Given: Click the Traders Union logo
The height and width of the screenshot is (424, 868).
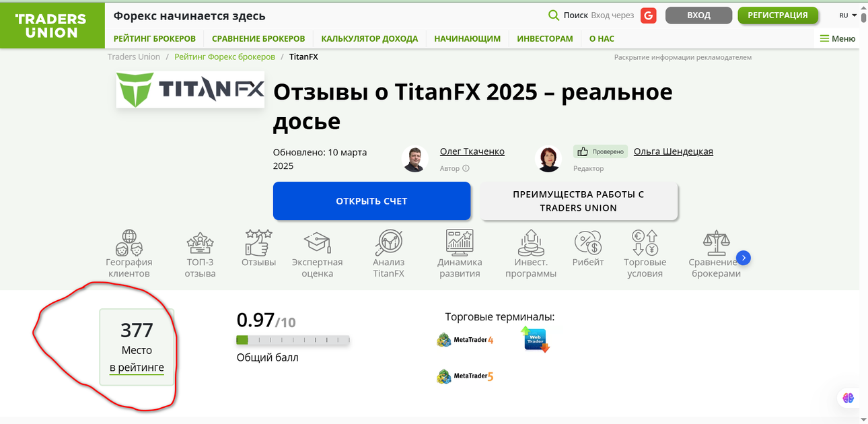Looking at the screenshot, I should (x=51, y=26).
